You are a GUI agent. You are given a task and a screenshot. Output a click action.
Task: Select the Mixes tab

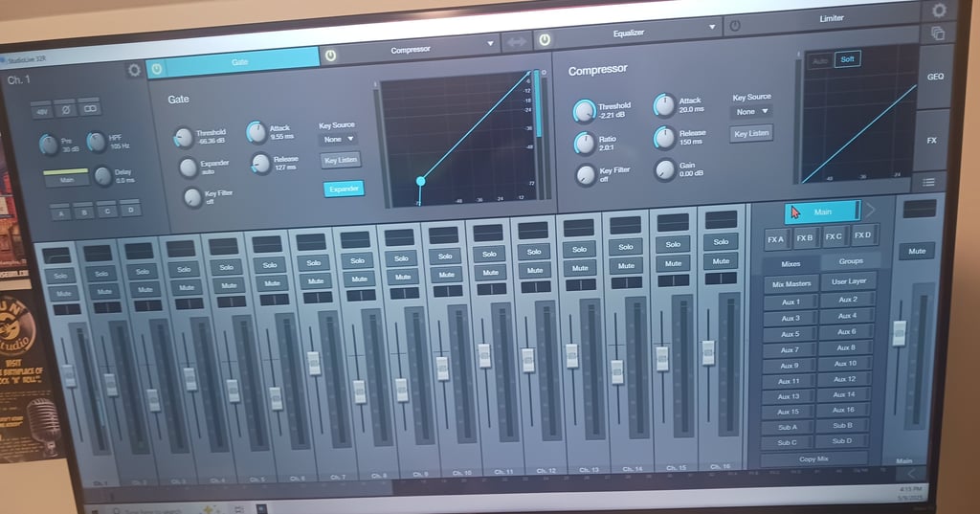[791, 264]
